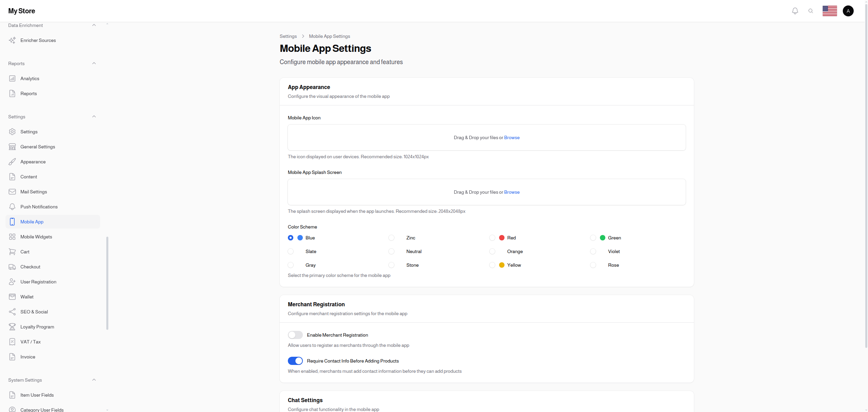The image size is (868, 412).
Task: Collapse the Reports section
Action: [x=94, y=63]
